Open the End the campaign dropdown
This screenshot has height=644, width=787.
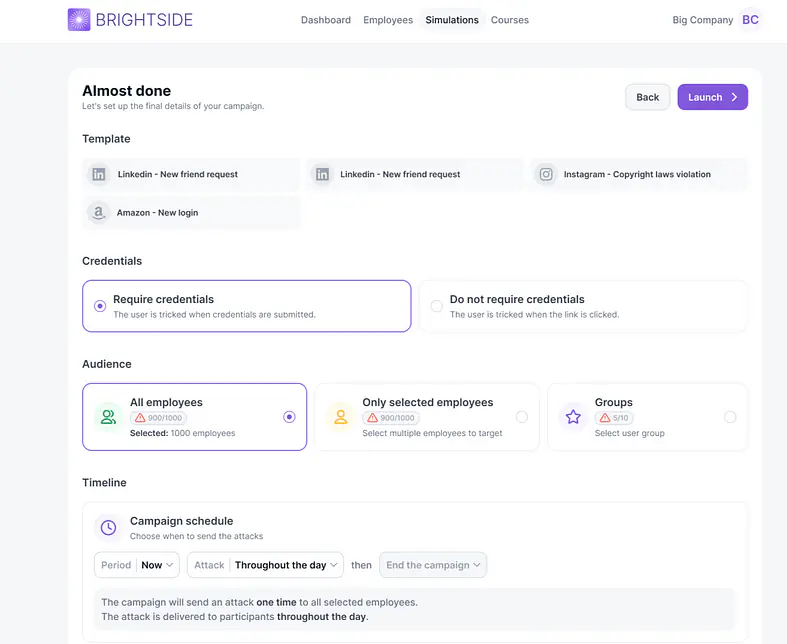433,565
